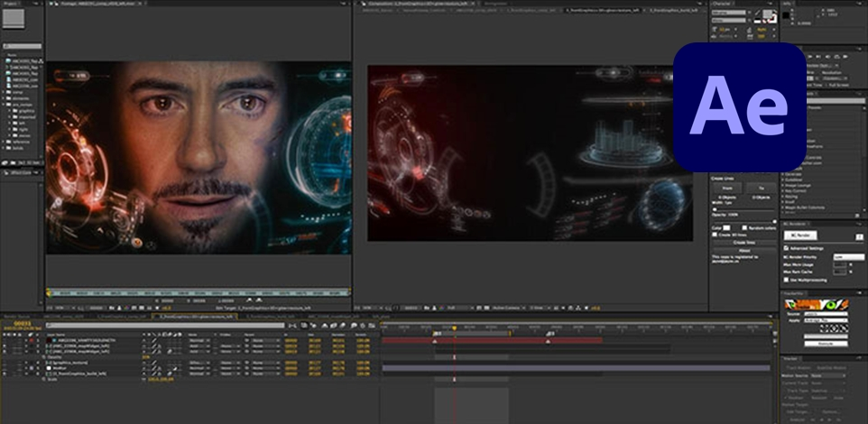Enable the Use Multiprocessing checkbox

click(x=786, y=281)
